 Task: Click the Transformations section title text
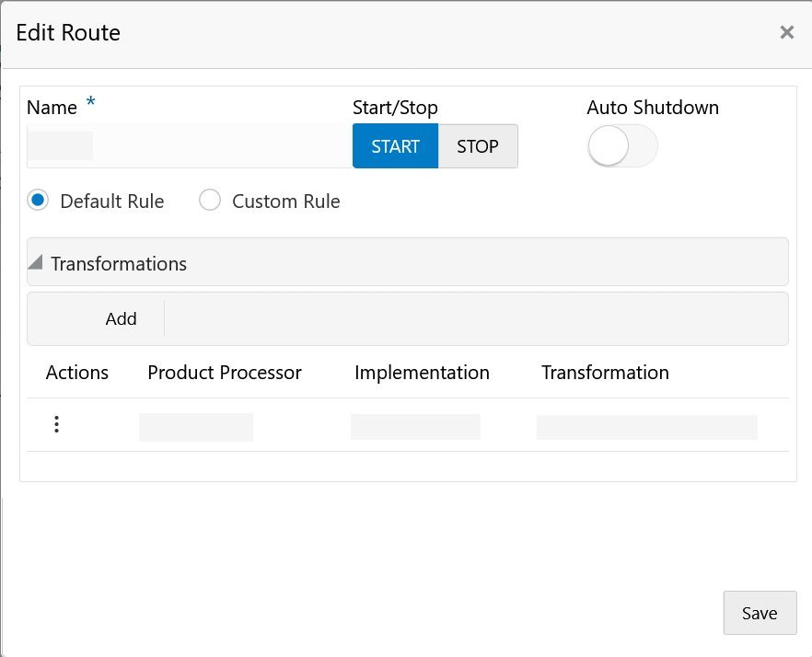tap(119, 264)
